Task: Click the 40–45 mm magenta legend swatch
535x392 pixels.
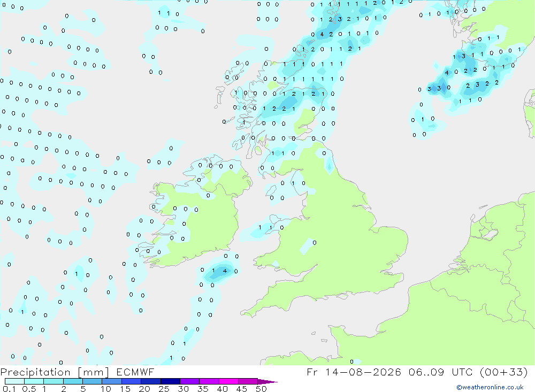Action: (228, 381)
